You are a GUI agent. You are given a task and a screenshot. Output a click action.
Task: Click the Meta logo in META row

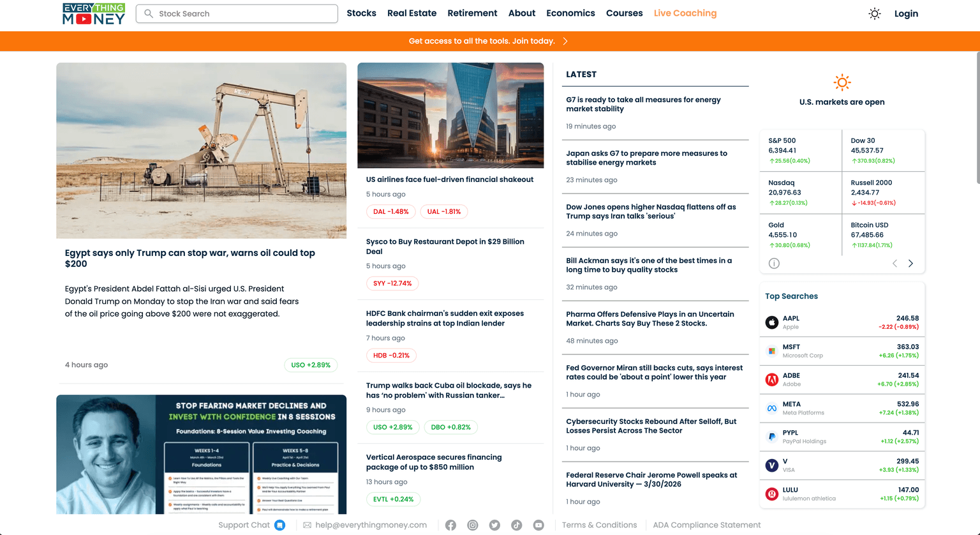click(x=772, y=409)
